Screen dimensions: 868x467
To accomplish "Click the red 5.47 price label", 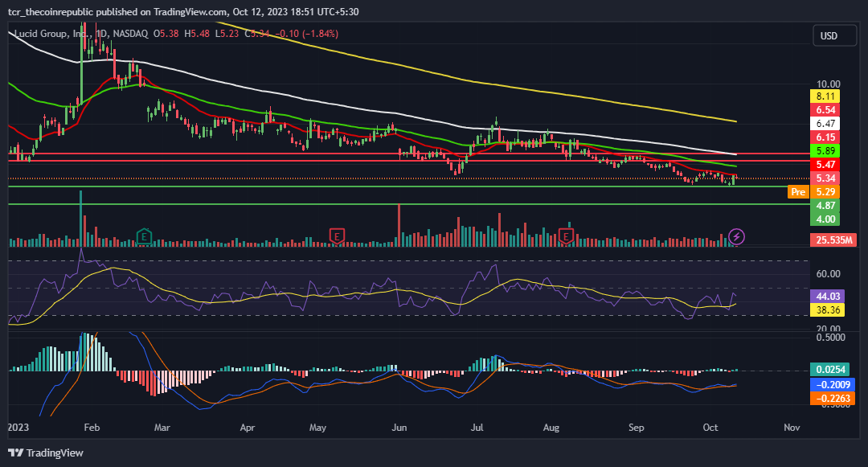I will [x=825, y=164].
